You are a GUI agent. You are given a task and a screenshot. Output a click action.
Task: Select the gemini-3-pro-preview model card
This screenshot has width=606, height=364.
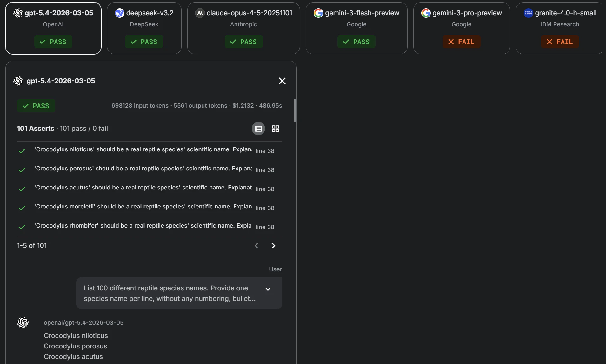462,28
